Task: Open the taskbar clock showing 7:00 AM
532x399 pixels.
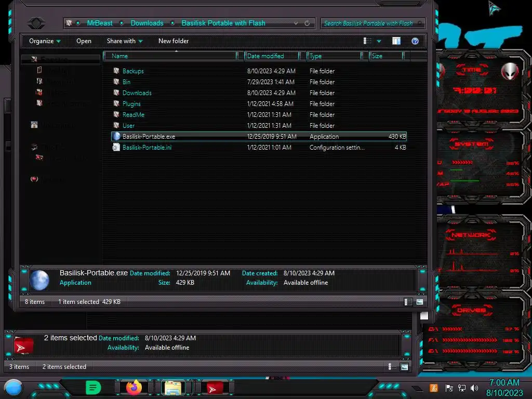Action: tap(504, 388)
